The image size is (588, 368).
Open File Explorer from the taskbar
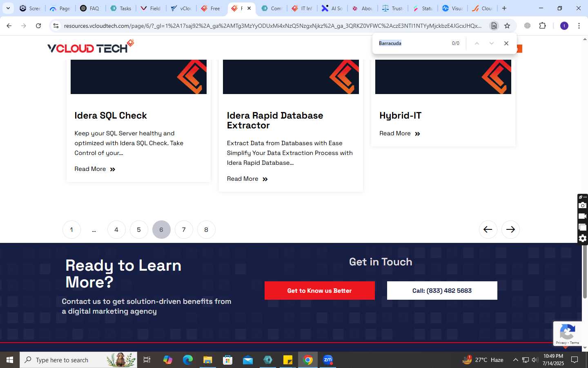click(x=207, y=360)
